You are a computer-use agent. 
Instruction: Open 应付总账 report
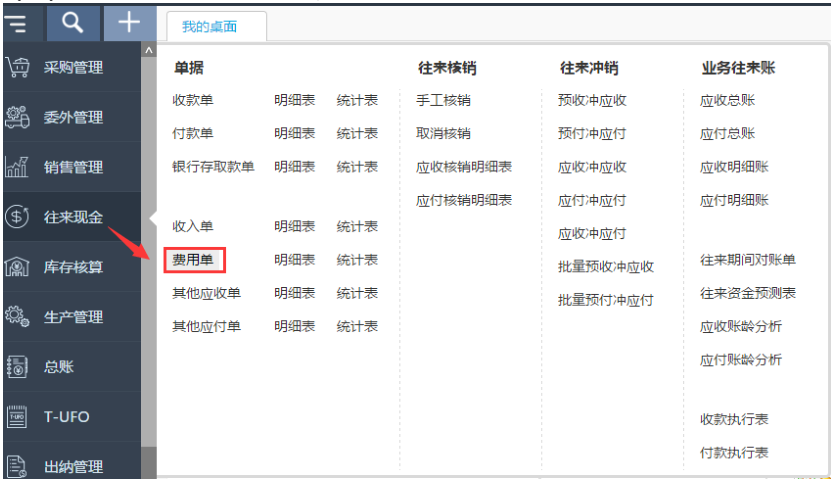coord(728,134)
